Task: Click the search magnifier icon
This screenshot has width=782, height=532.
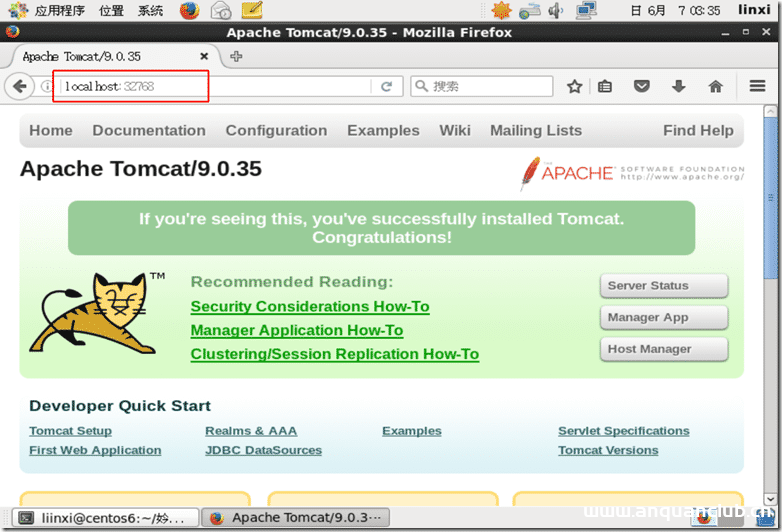Action: (x=421, y=86)
